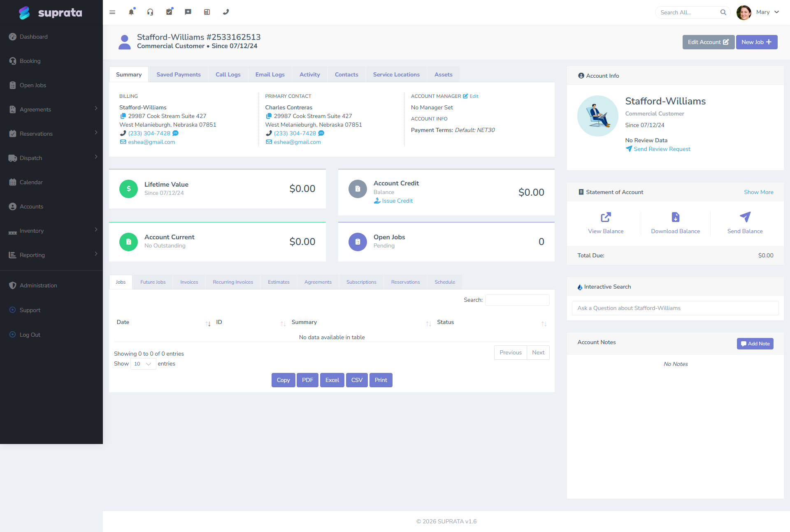Click the table Search input field
The width and height of the screenshot is (790, 532).
point(517,300)
